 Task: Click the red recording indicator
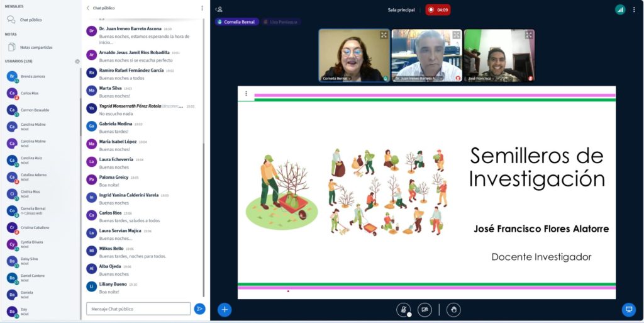pos(438,9)
